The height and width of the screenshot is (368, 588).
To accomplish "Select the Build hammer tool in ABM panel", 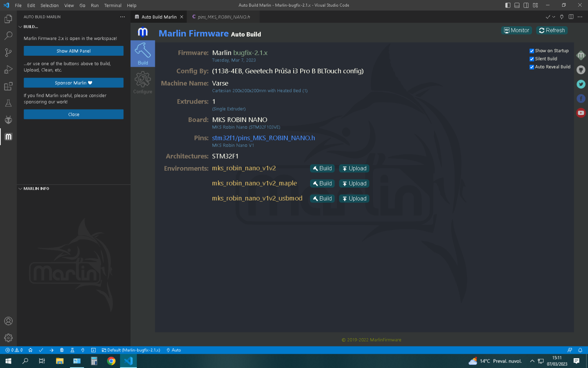I will click(143, 54).
